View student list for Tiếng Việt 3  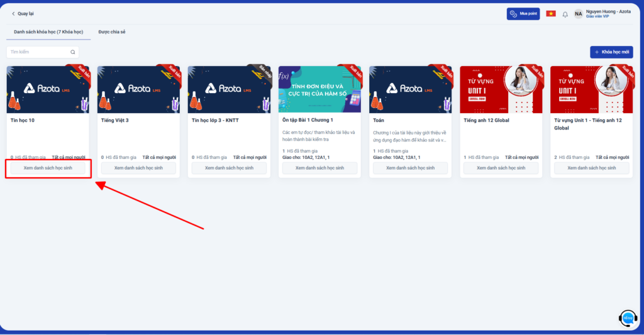coord(138,168)
